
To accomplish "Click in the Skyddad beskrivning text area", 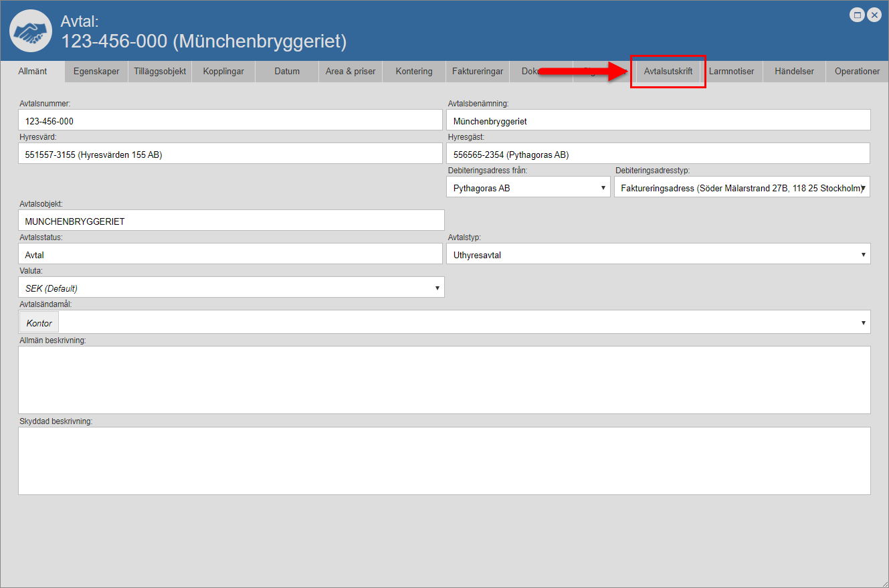I will point(444,461).
